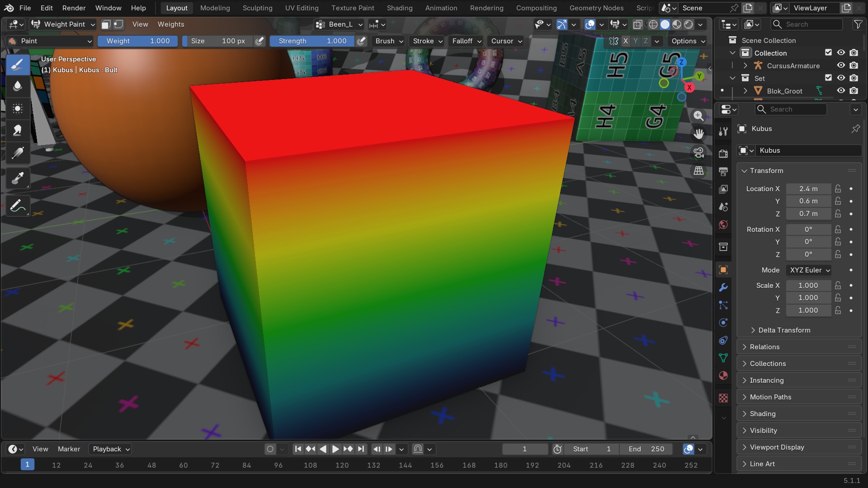868x488 pixels.
Task: Select the Gradient weight tool
Action: click(x=18, y=153)
